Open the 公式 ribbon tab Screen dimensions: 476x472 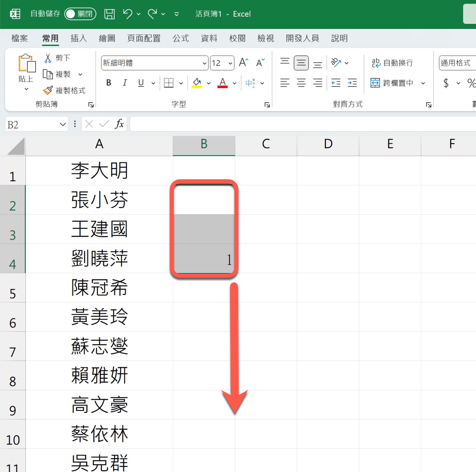[181, 38]
